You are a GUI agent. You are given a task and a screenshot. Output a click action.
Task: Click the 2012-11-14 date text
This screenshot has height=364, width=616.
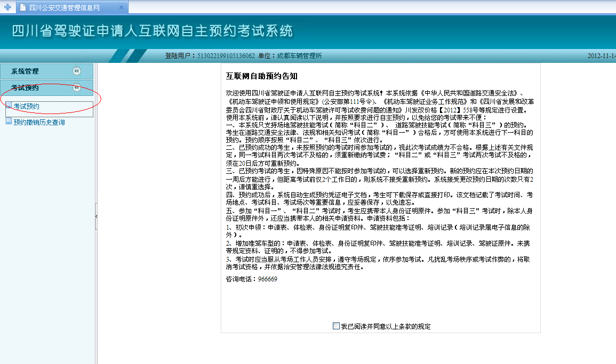coord(602,56)
